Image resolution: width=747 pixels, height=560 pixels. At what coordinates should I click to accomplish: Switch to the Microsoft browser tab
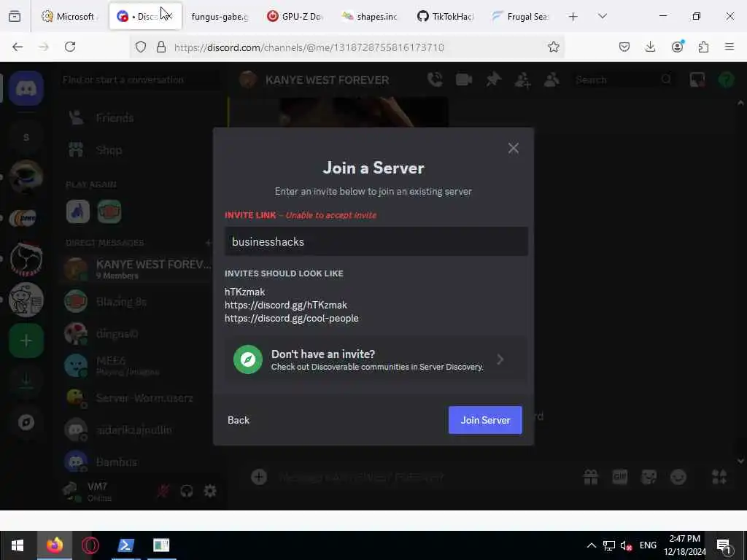pos(69,16)
